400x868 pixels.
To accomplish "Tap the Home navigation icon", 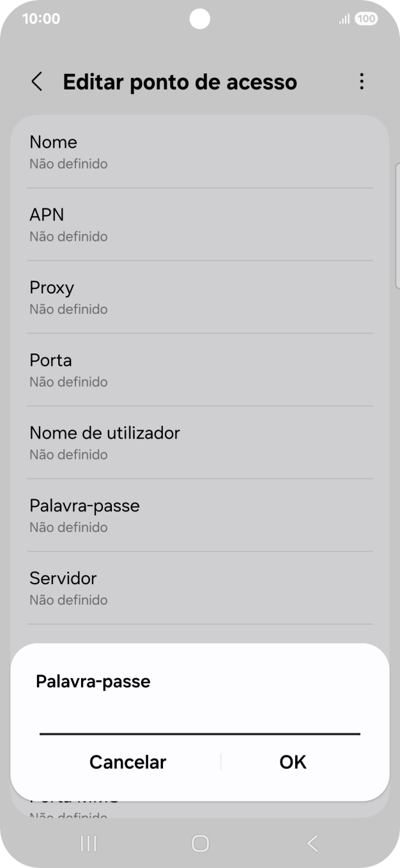I will point(199,844).
